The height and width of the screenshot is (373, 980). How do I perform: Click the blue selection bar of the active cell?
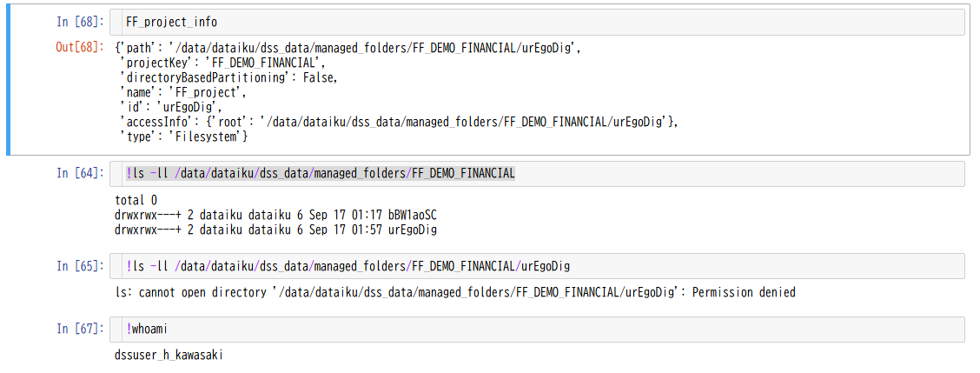pyautogui.click(x=8, y=79)
